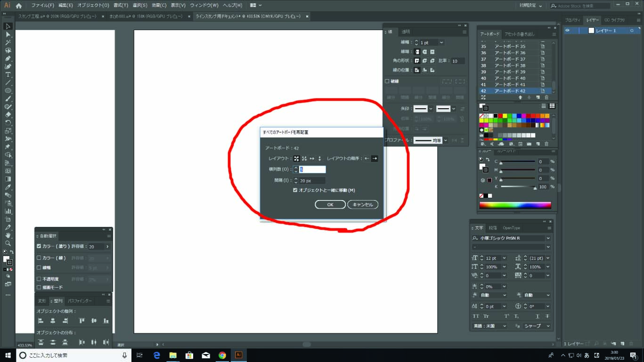
Task: Select the Direct Selection tool
Action: click(x=8, y=34)
